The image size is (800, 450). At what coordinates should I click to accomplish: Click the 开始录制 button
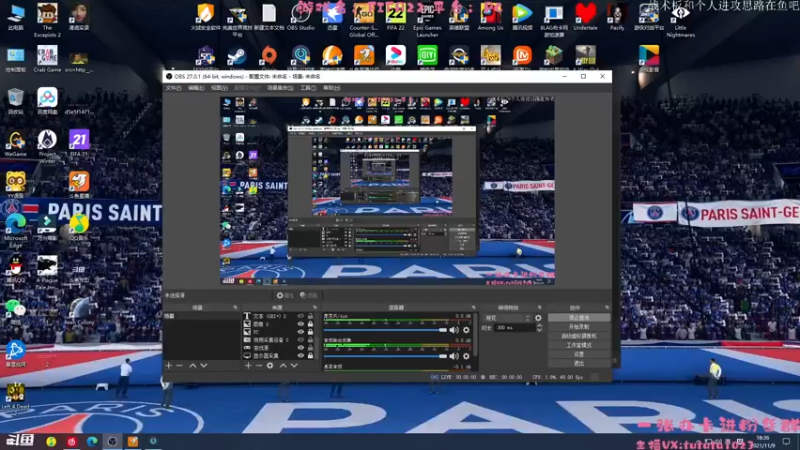tap(579, 327)
